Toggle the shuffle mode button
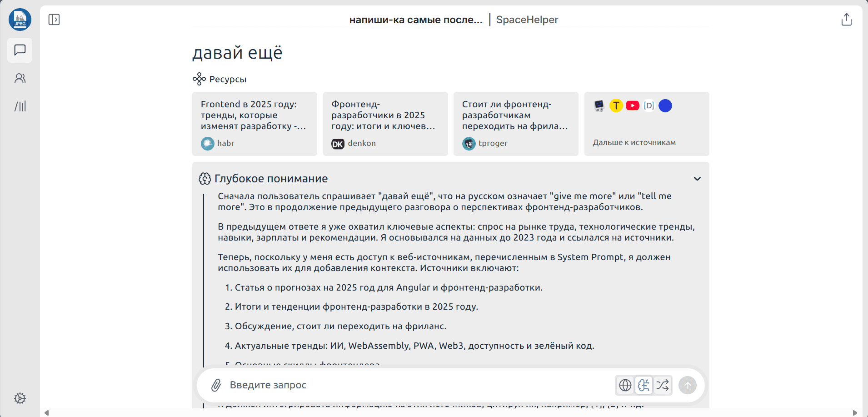868x417 pixels. [663, 385]
